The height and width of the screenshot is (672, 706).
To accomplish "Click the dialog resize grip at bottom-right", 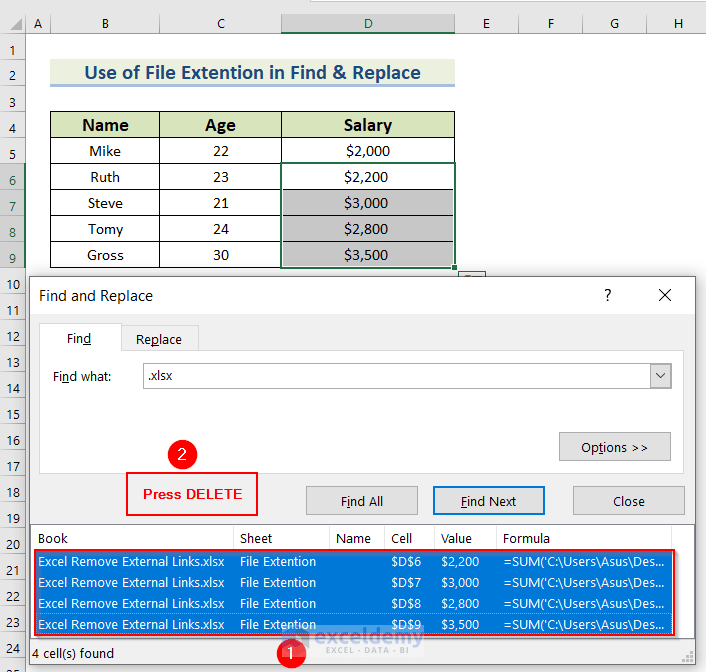I will [688, 656].
